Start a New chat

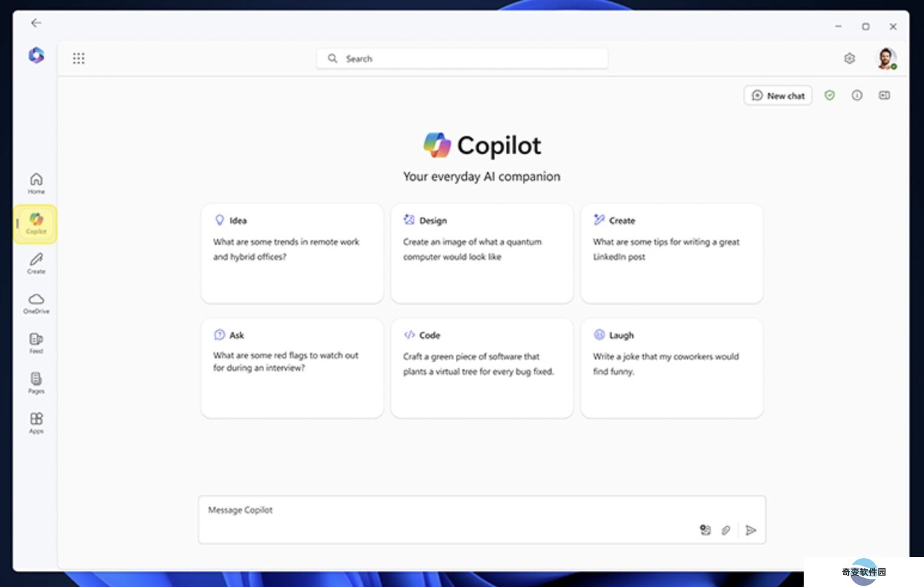(778, 96)
